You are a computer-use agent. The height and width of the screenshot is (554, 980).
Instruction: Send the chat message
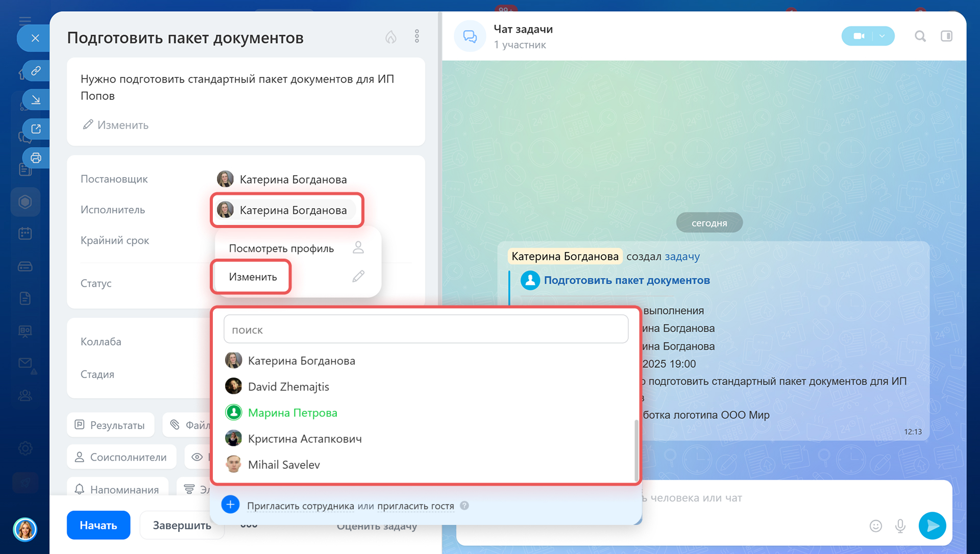tap(932, 525)
